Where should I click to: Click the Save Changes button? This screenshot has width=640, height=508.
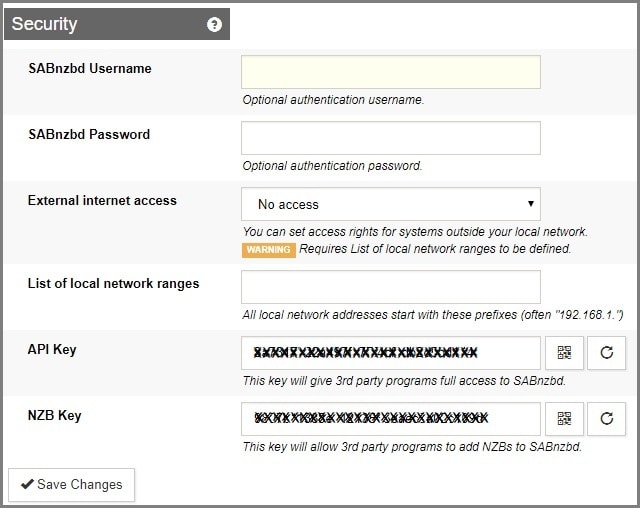71,485
